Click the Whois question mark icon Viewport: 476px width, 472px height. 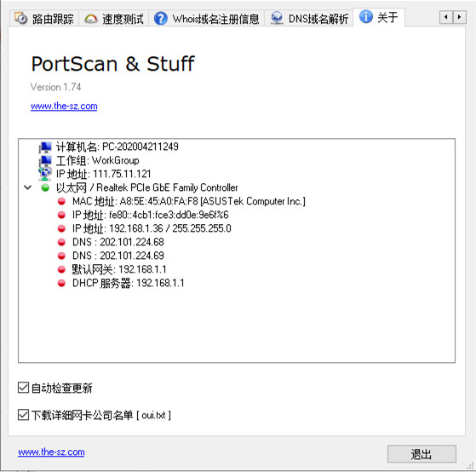point(161,19)
